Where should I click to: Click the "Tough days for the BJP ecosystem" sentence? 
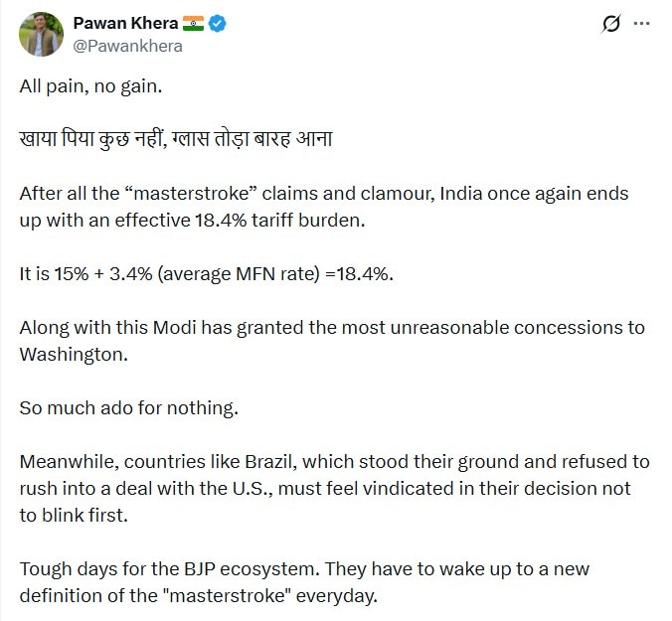157,569
